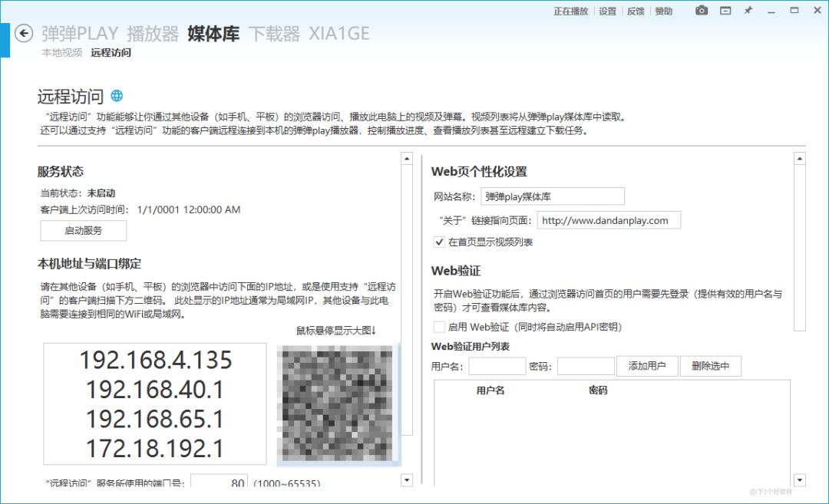Click the screenshot camera icon in title bar
This screenshot has width=829, height=504.
tap(700, 11)
